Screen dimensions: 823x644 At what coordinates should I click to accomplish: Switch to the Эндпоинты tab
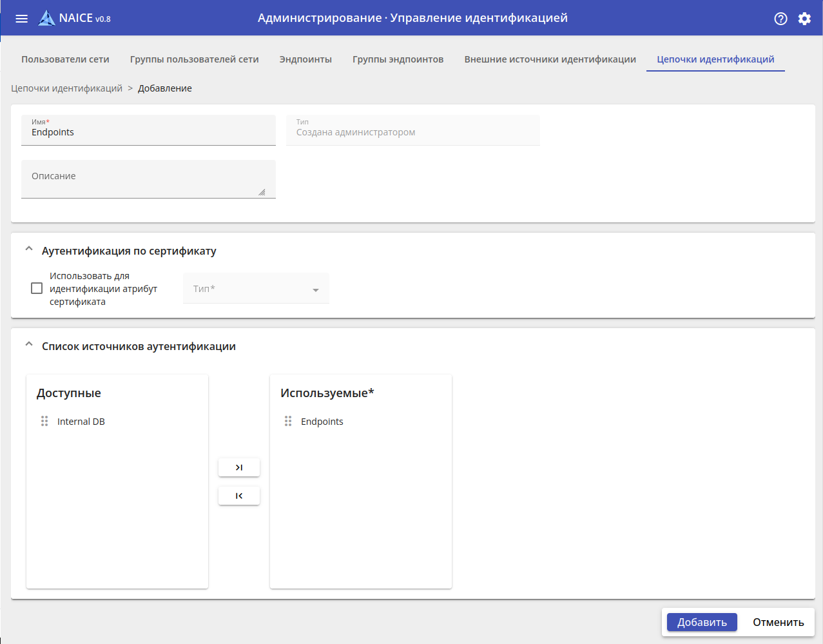pyautogui.click(x=305, y=59)
